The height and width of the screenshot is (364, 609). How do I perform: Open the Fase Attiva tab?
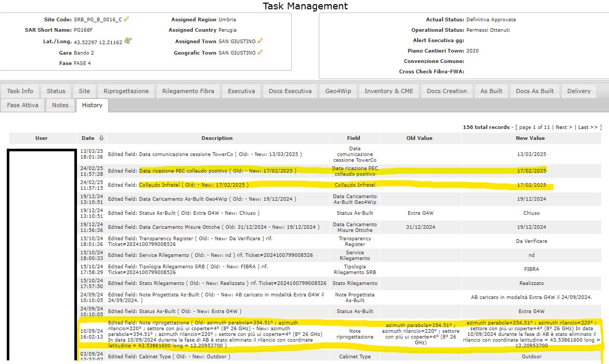click(x=23, y=105)
